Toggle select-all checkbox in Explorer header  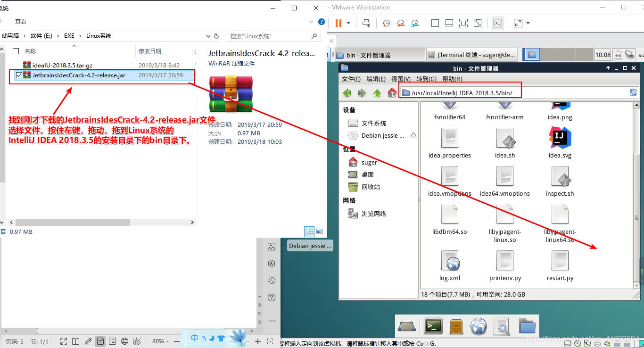[16, 51]
